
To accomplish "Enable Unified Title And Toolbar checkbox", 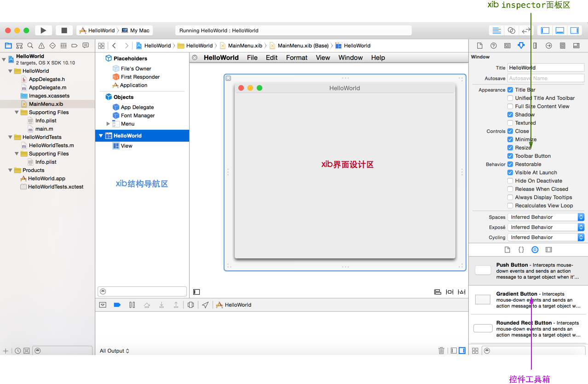I will [510, 98].
